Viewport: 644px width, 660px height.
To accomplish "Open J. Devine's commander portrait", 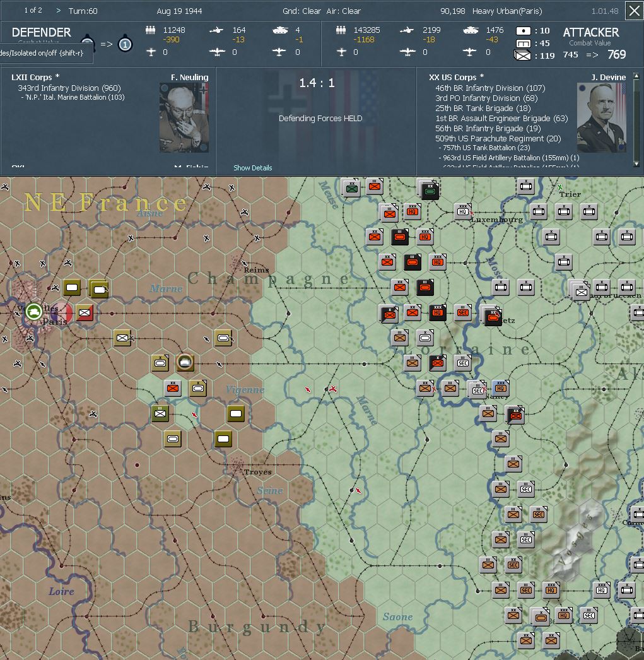I will [602, 117].
